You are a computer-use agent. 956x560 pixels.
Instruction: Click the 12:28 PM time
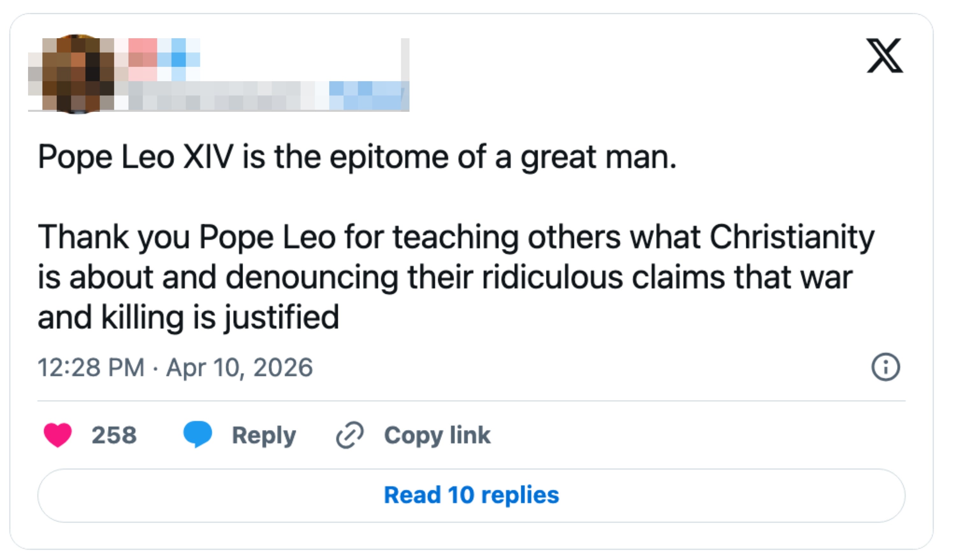click(91, 367)
